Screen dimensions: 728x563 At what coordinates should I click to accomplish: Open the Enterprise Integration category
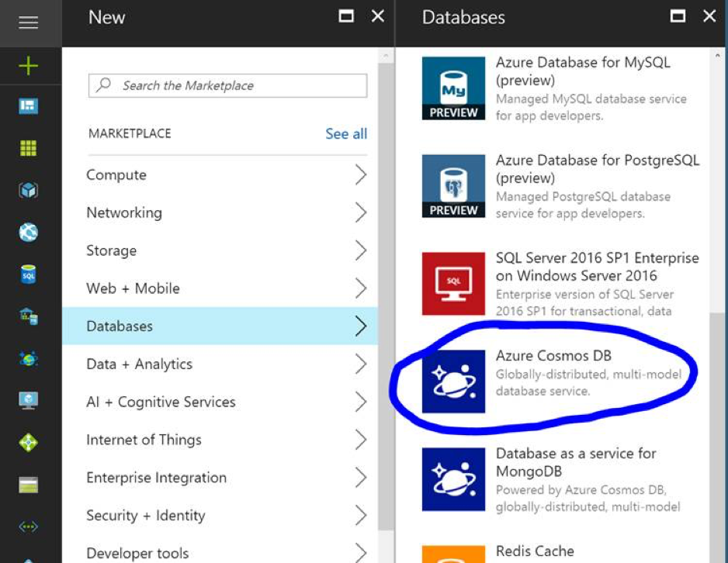click(220, 477)
